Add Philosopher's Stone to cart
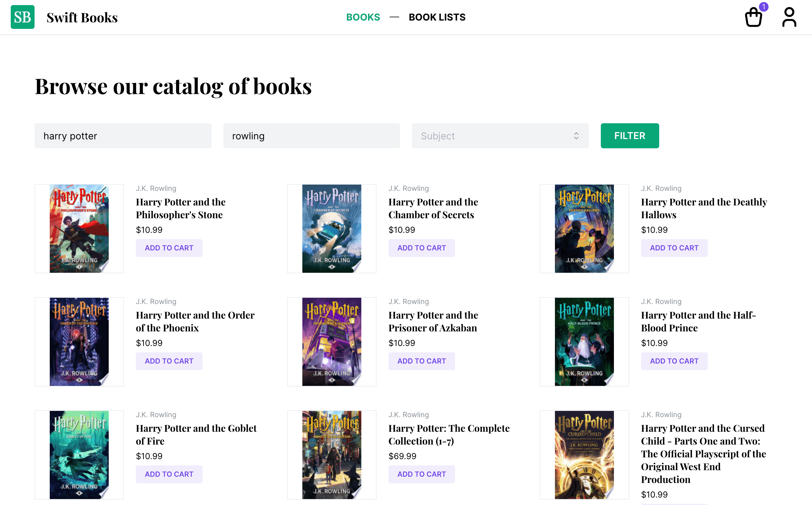 pos(169,248)
